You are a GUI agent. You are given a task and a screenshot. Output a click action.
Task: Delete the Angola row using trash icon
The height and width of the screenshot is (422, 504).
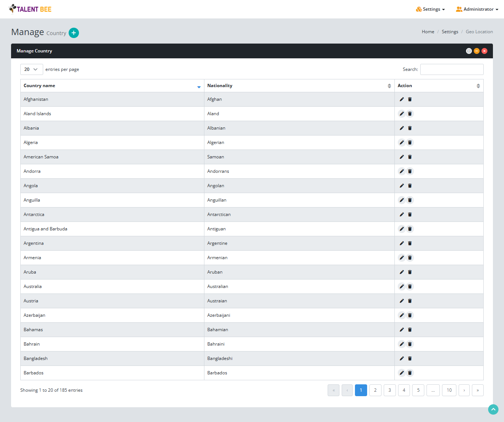(x=410, y=186)
